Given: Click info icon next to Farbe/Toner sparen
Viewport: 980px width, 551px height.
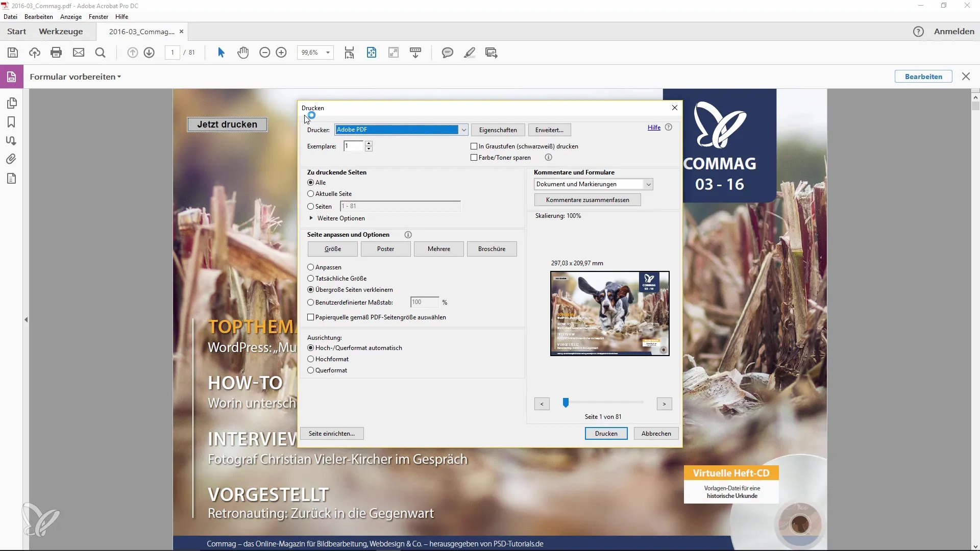Looking at the screenshot, I should (x=548, y=158).
